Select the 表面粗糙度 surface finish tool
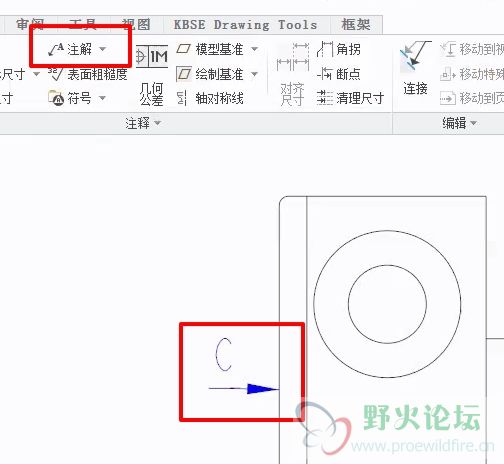 tap(88, 74)
